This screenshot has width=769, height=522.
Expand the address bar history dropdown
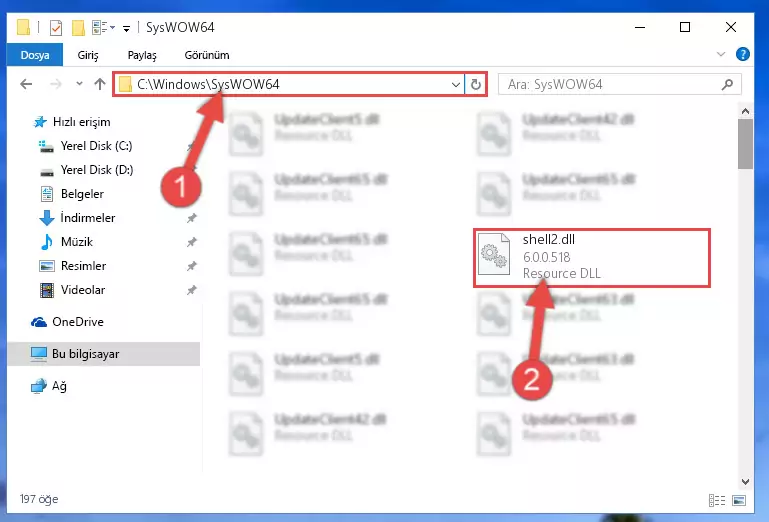click(456, 85)
